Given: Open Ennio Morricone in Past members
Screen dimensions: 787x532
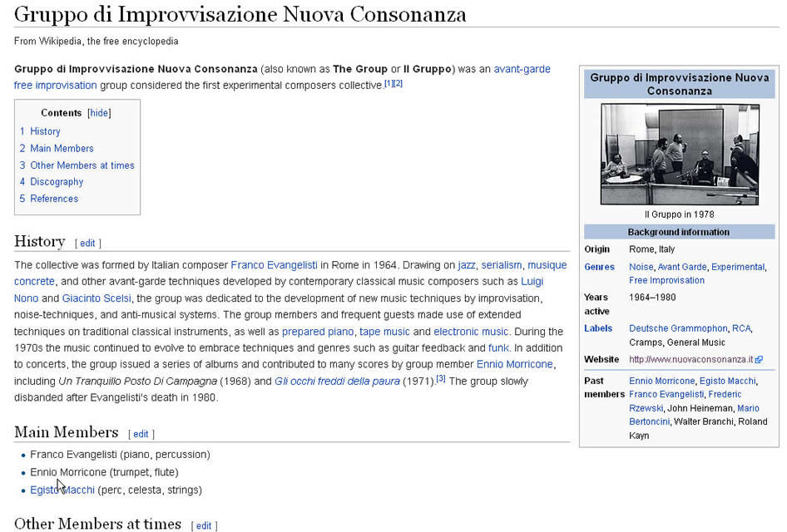Looking at the screenshot, I should tap(662, 381).
